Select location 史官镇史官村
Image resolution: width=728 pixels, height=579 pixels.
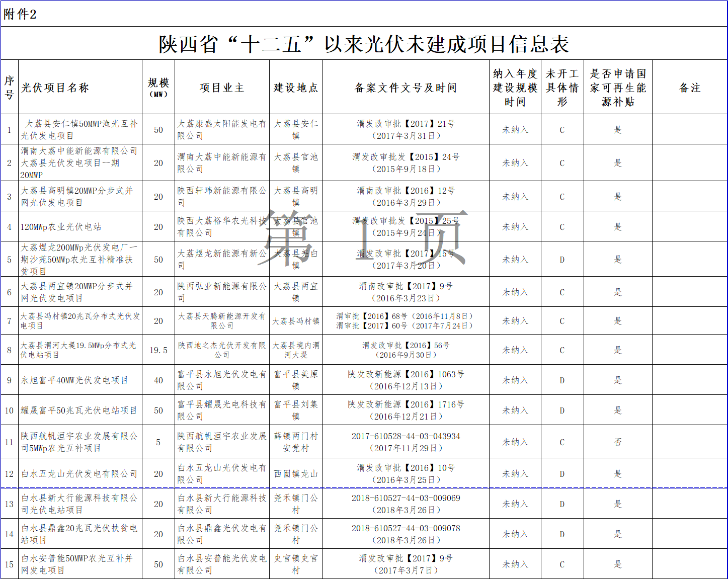[296, 564]
